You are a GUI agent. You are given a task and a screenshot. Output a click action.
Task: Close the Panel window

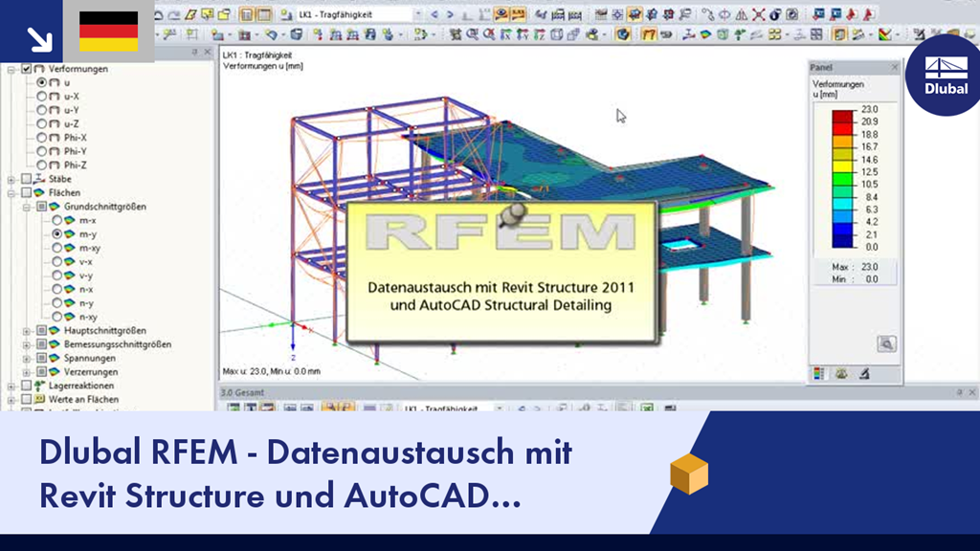pyautogui.click(x=895, y=67)
